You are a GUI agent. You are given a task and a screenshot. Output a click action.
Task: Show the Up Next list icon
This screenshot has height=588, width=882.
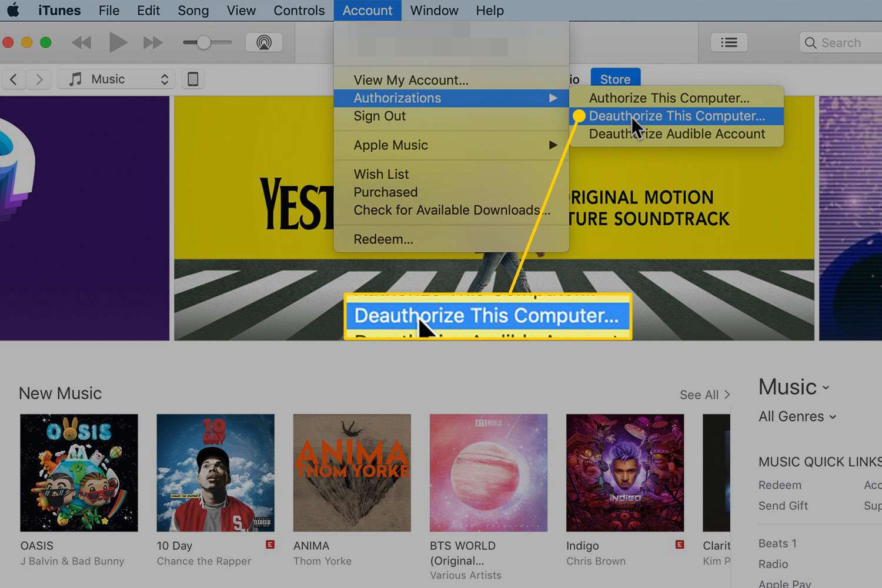point(729,42)
